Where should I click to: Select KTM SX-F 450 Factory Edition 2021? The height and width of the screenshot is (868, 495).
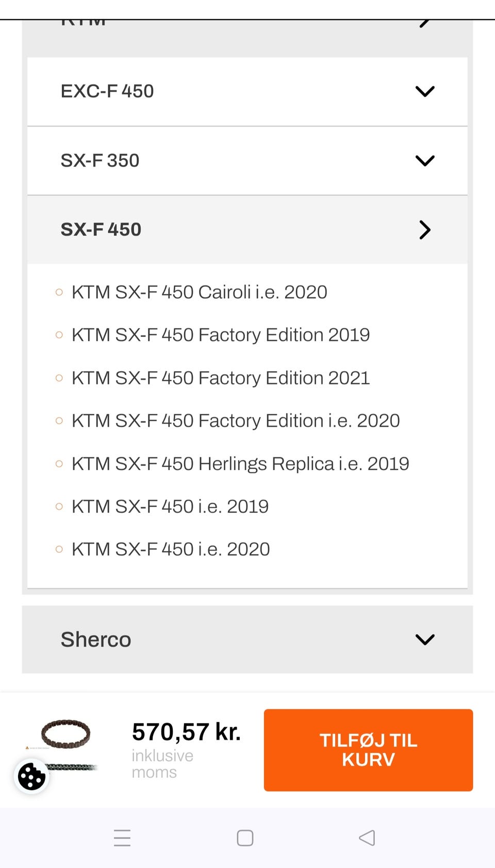click(x=221, y=378)
